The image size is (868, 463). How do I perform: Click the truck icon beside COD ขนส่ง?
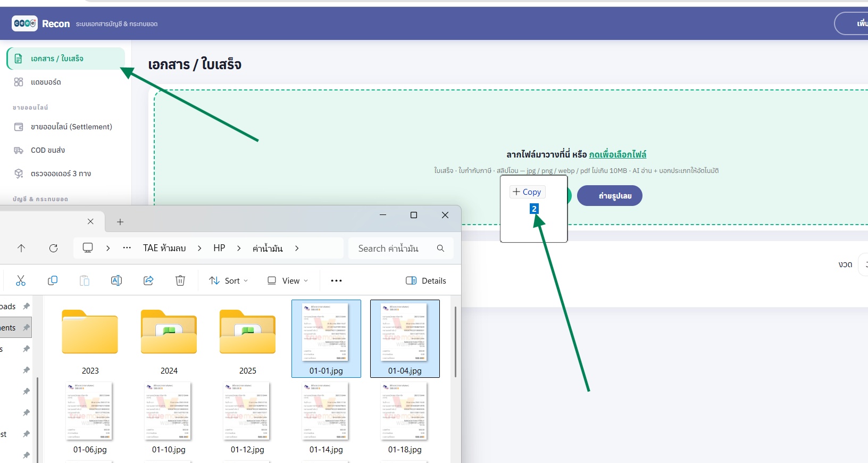[x=19, y=150]
